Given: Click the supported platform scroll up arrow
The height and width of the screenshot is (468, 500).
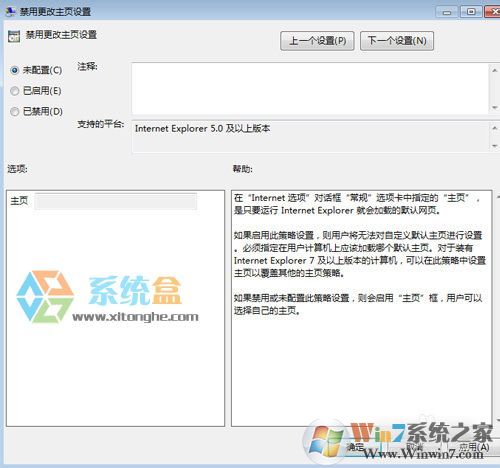Looking at the screenshot, I should (495, 128).
